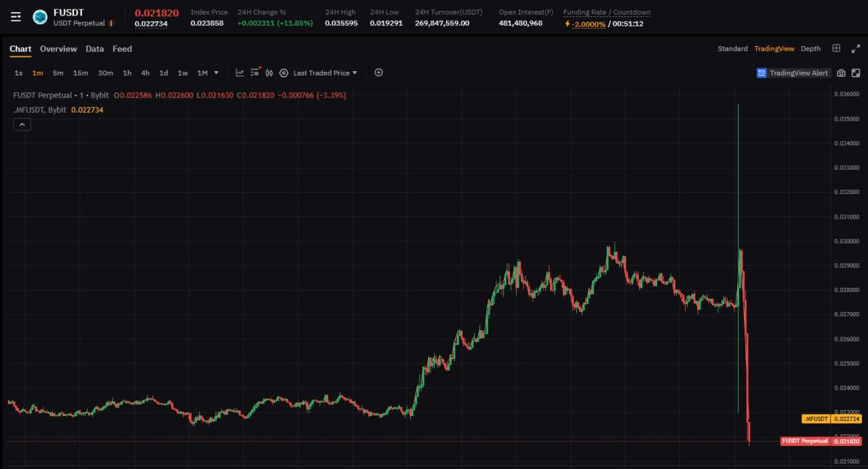Switch to the Overview tab

[58, 49]
